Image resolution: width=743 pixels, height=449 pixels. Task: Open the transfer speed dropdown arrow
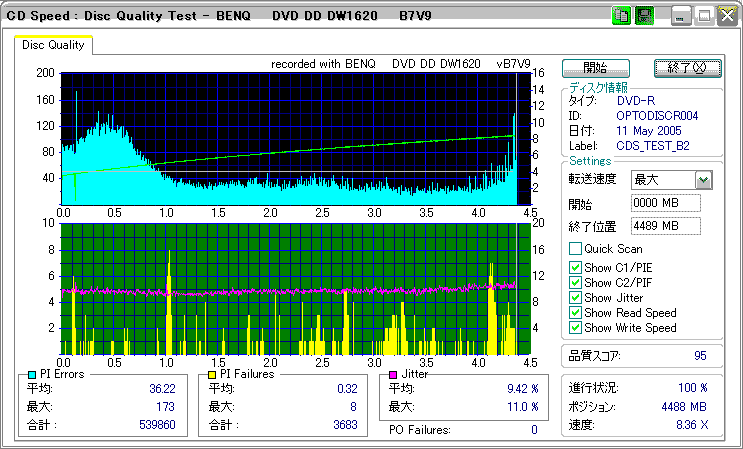coord(703,180)
